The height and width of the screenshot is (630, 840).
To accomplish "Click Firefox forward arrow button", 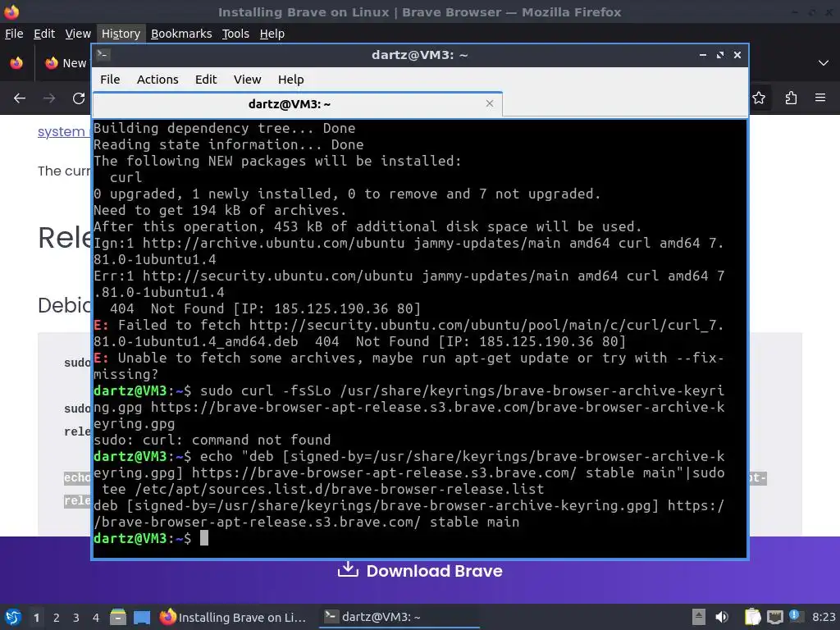I will 49,98.
